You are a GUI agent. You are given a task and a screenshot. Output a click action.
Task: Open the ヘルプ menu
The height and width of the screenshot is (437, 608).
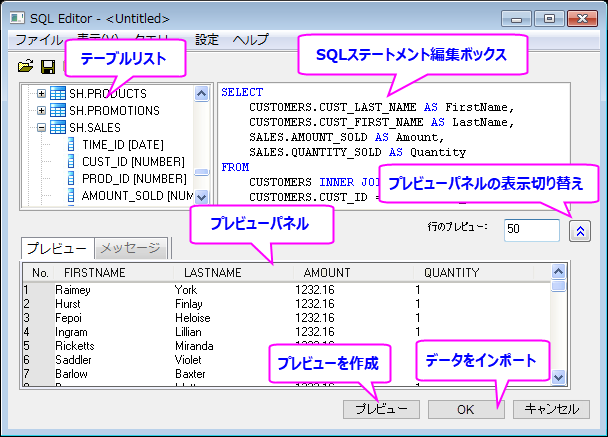250,40
